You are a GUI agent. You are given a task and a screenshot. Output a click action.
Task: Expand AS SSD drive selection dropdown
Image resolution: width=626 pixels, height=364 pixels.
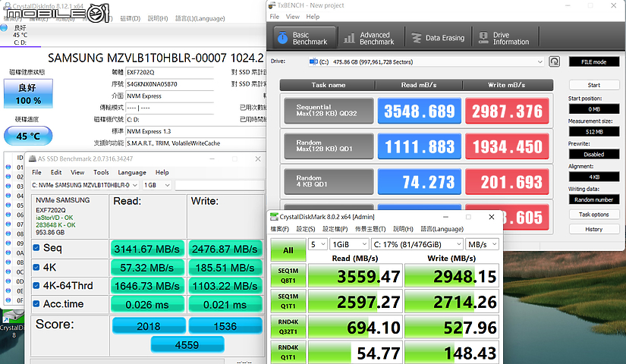click(84, 185)
